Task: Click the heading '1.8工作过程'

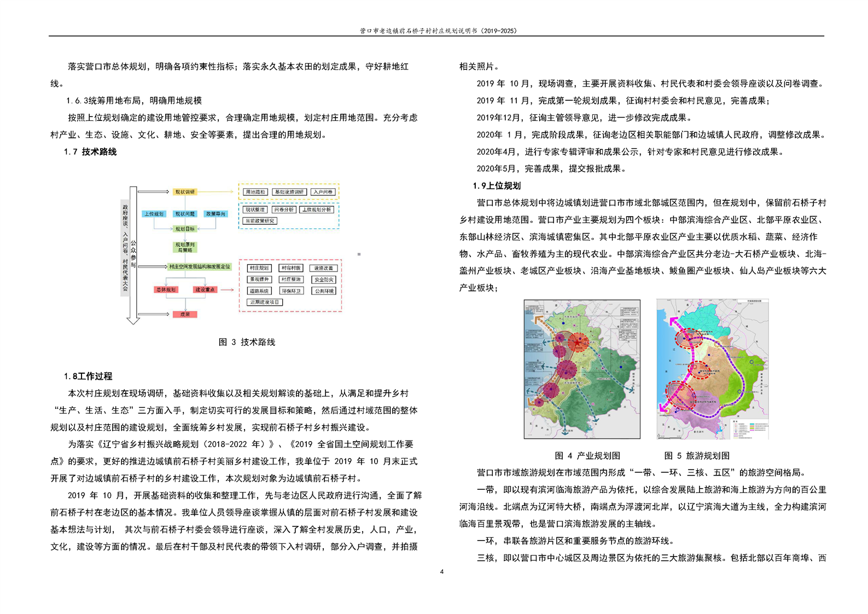Action: tap(88, 376)
